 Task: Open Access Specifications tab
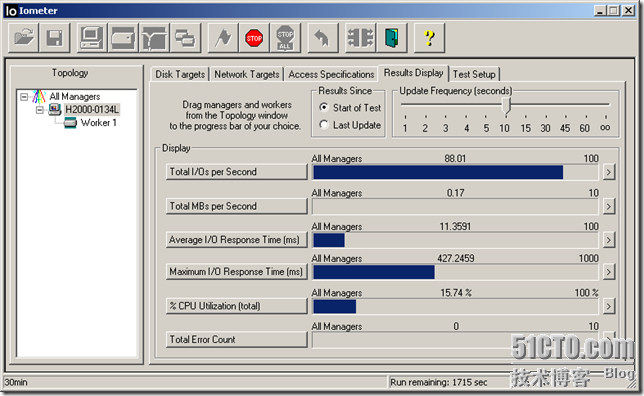pos(331,74)
